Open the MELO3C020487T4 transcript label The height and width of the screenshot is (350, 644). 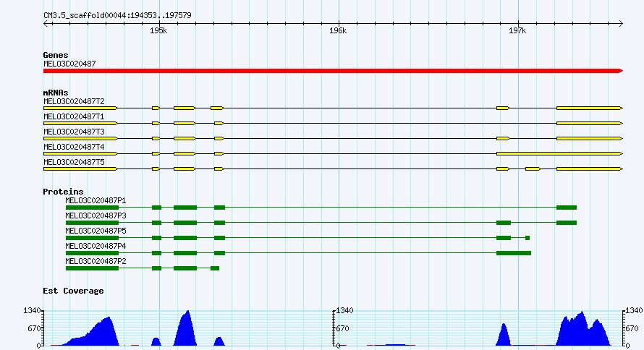pos(74,147)
